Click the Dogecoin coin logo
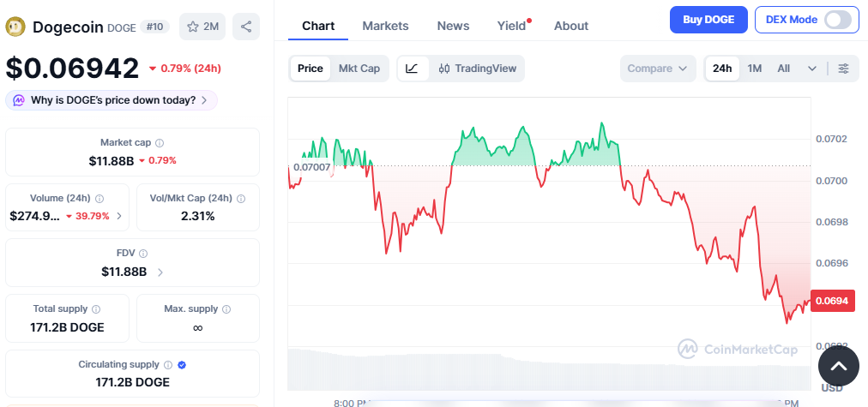868x407 pixels. pyautogui.click(x=15, y=27)
